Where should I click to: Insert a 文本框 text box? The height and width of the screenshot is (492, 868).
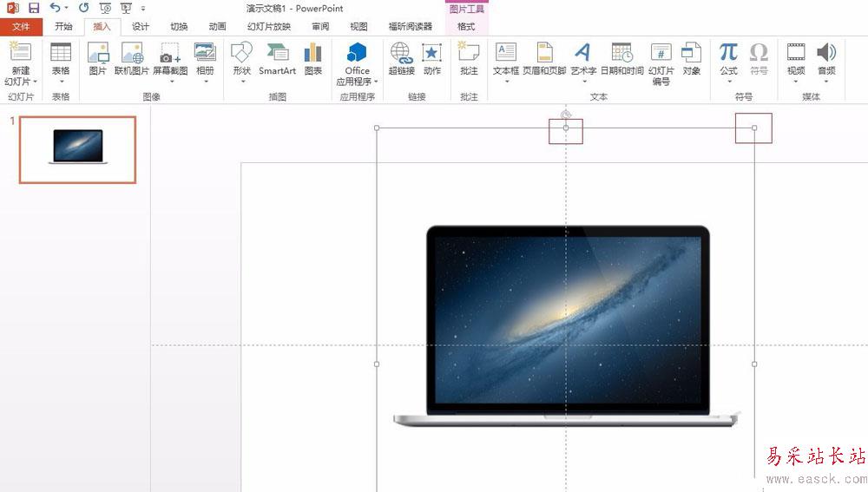pyautogui.click(x=506, y=59)
